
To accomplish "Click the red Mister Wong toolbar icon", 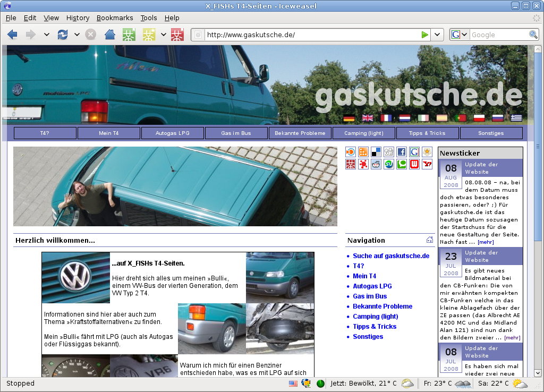I will pyautogui.click(x=177, y=35).
